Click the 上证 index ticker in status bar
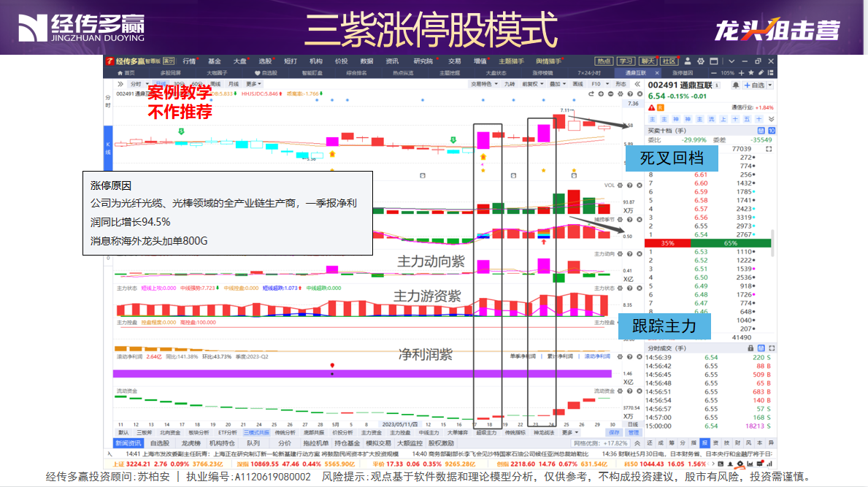868x487 pixels. click(x=167, y=464)
